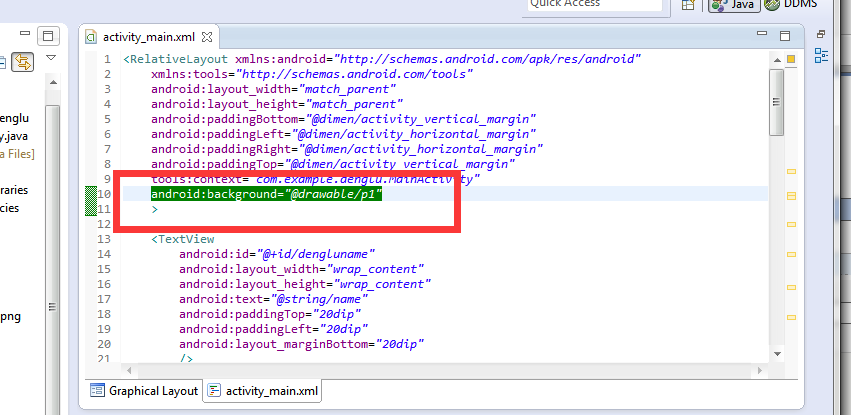
Task: Click android:text="@string/name" line
Action: 274,299
